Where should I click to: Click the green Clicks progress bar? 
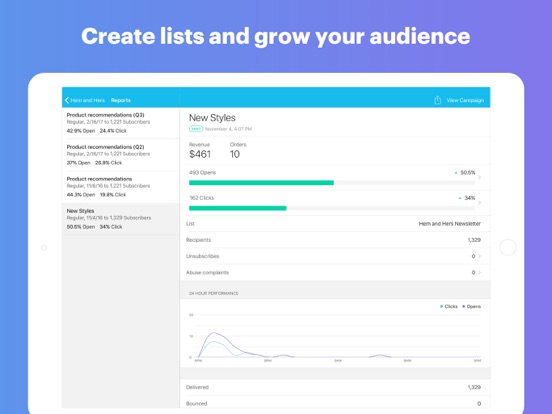point(238,208)
